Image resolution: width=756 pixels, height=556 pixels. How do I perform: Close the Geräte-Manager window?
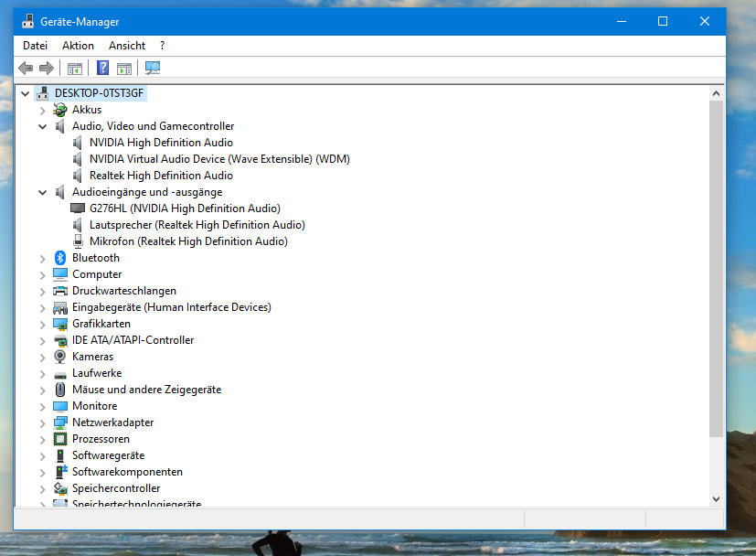pos(705,21)
